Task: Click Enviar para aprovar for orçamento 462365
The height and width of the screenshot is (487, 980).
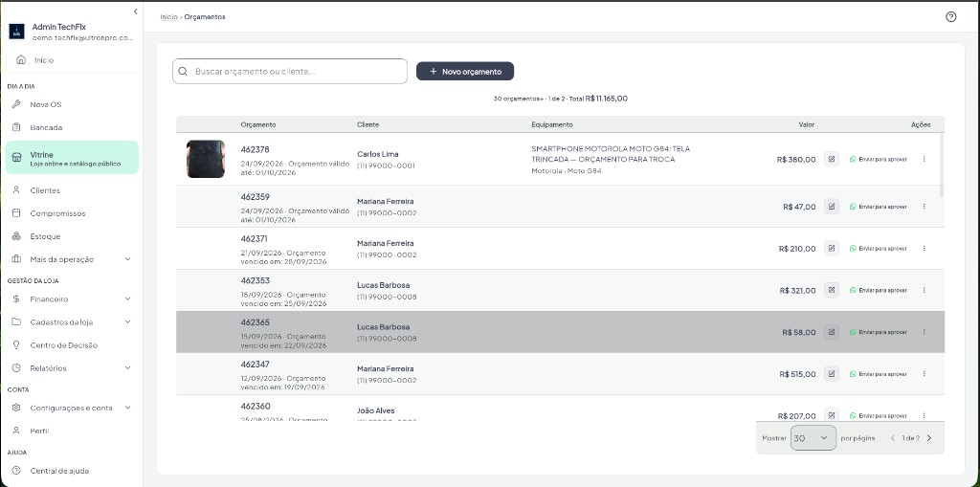Action: pos(879,332)
